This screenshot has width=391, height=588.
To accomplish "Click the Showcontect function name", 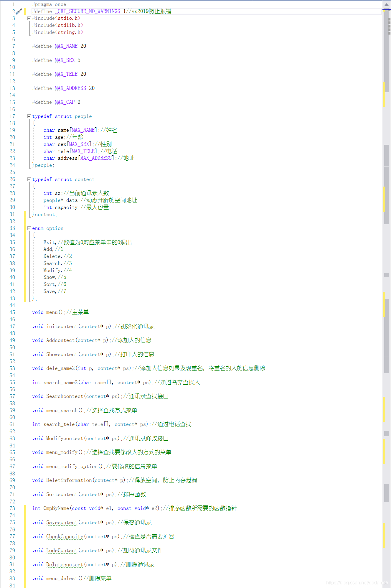I will (62, 355).
